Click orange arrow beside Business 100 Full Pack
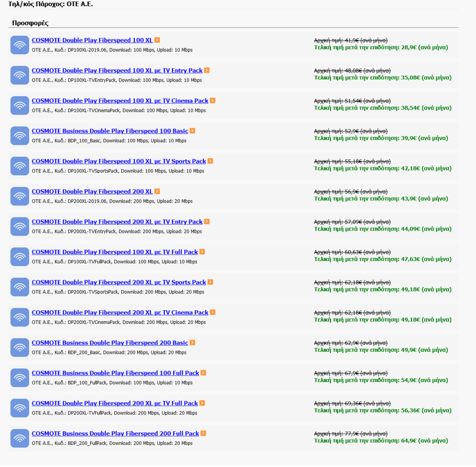Viewport: 476px width, 467px height. tap(203, 373)
